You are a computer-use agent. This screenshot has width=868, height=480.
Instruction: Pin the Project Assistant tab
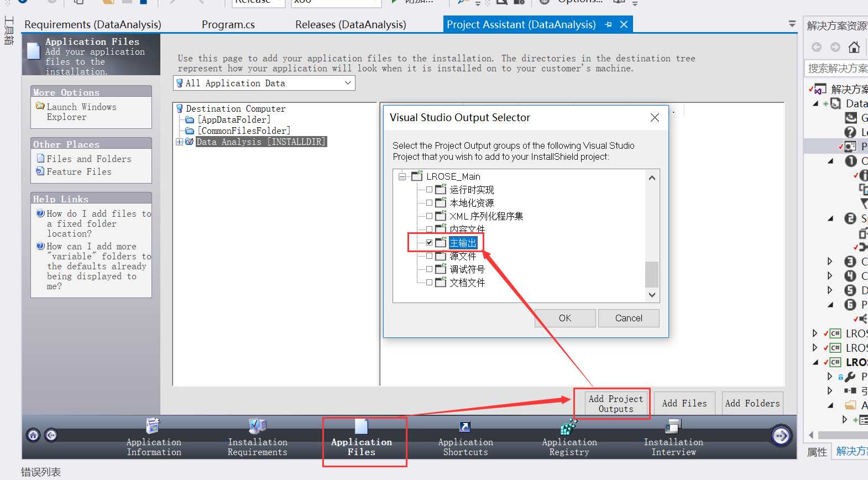point(609,24)
